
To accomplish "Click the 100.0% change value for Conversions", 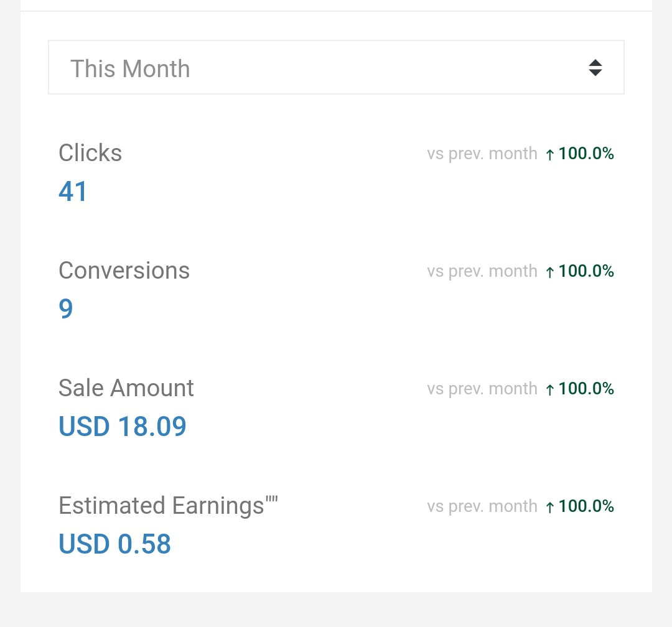I will pyautogui.click(x=586, y=271).
